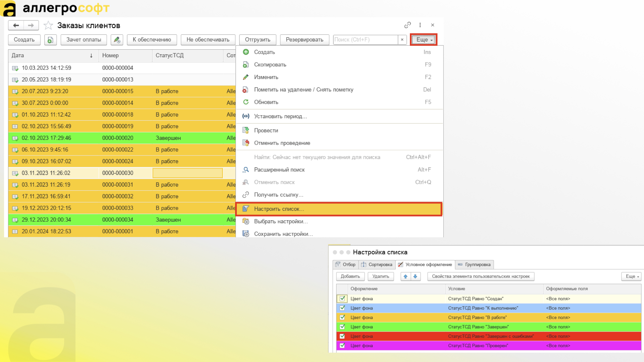Select Изменить menu entry
644x362 pixels.
click(x=339, y=77)
